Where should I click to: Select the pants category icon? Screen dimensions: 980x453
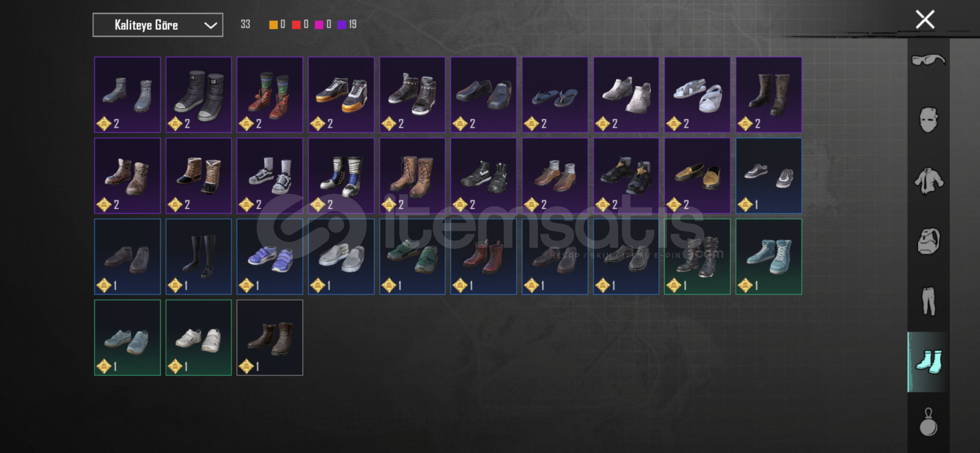pos(928,301)
